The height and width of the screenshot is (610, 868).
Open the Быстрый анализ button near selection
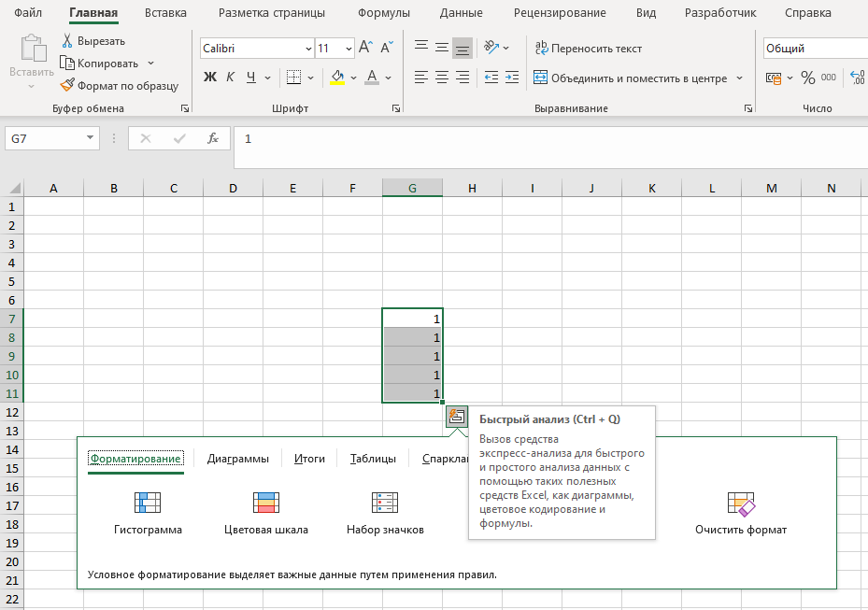coord(456,417)
